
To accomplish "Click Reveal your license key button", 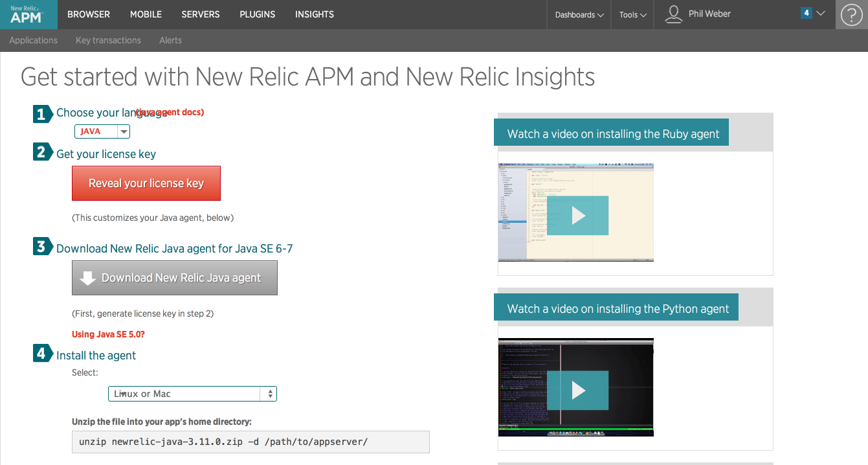I will (x=146, y=183).
